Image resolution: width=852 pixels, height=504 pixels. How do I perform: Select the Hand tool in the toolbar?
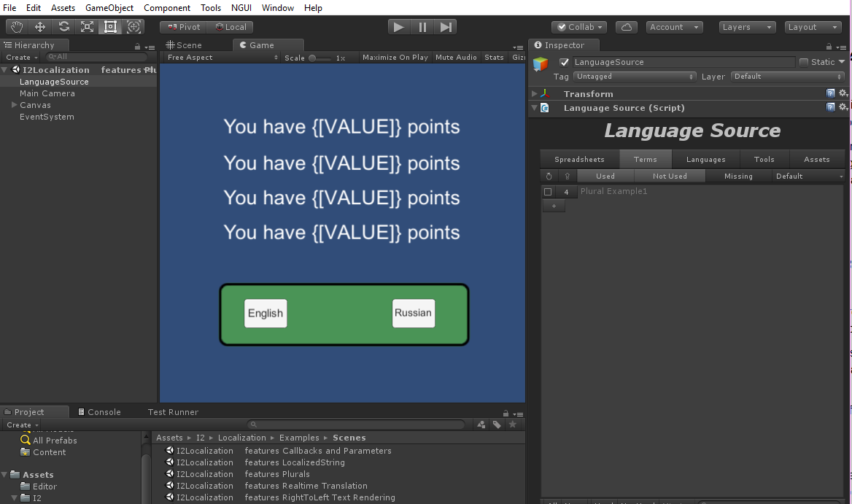[x=16, y=27]
